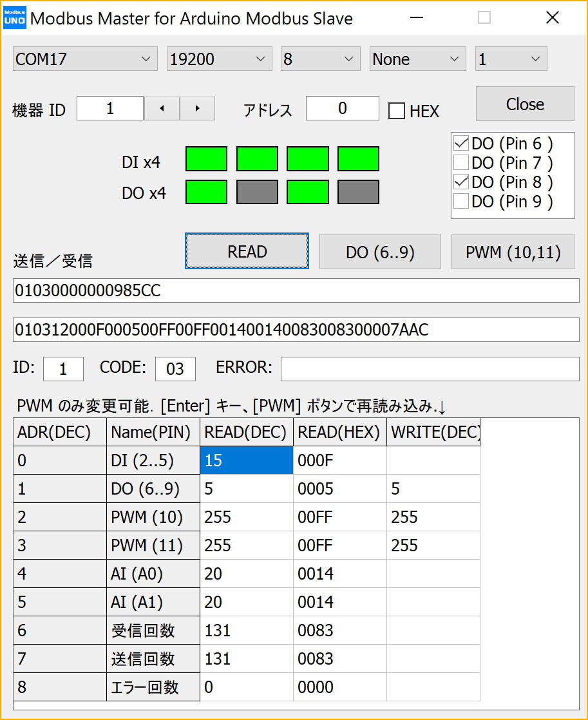Select the 0000 hex cell in row 8
The image size is (588, 720).
pyautogui.click(x=340, y=687)
